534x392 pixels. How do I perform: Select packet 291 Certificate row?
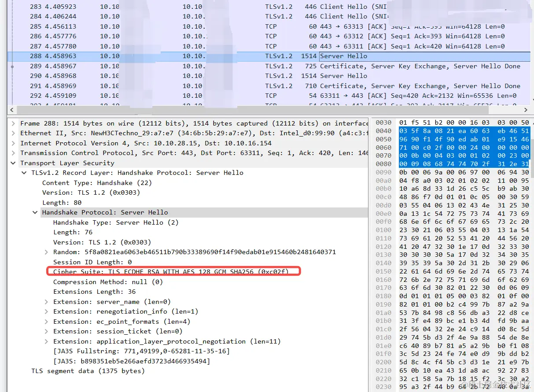point(269,86)
